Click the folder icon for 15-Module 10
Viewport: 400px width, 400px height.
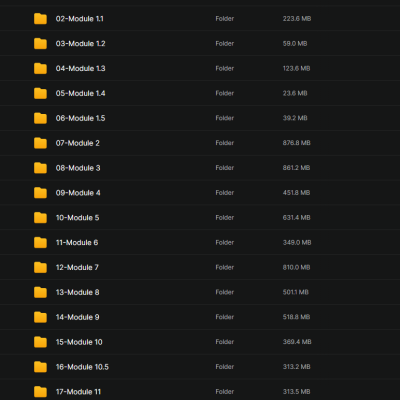pyautogui.click(x=40, y=342)
